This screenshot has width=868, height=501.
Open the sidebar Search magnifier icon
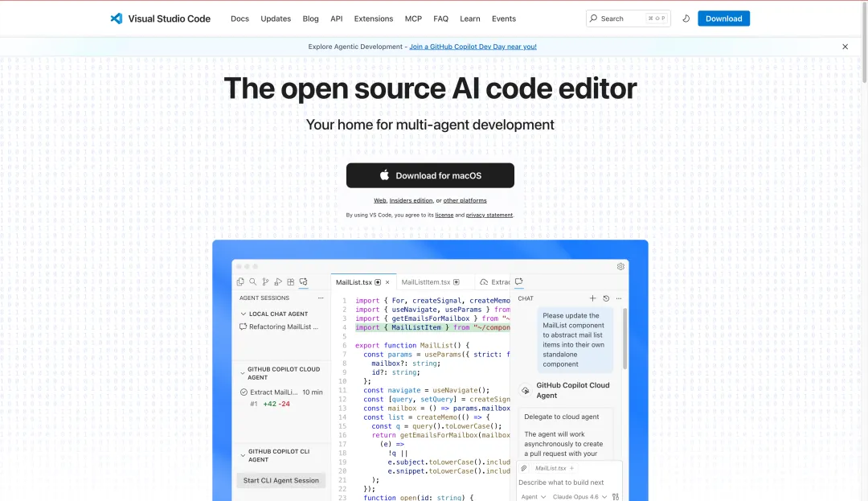coord(253,281)
